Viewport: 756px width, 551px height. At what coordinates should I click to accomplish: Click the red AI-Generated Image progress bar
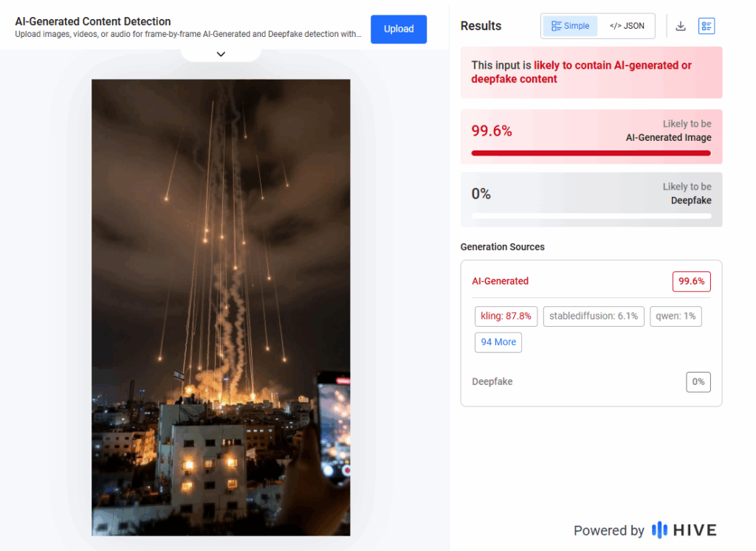[x=591, y=153]
